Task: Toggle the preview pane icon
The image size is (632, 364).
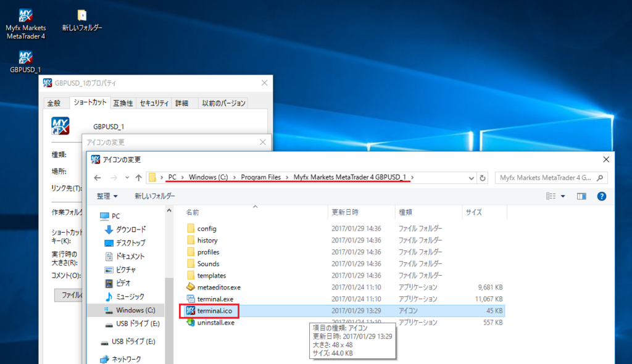Action: 581,196
